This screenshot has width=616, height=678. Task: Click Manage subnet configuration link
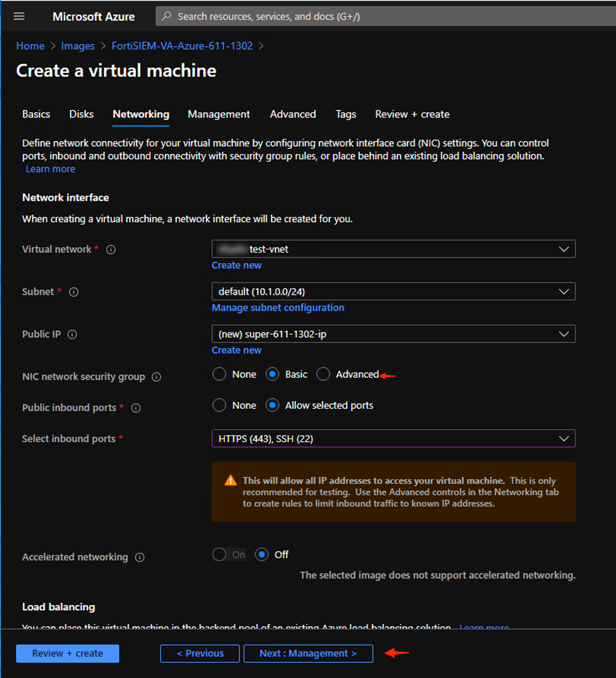pos(278,308)
